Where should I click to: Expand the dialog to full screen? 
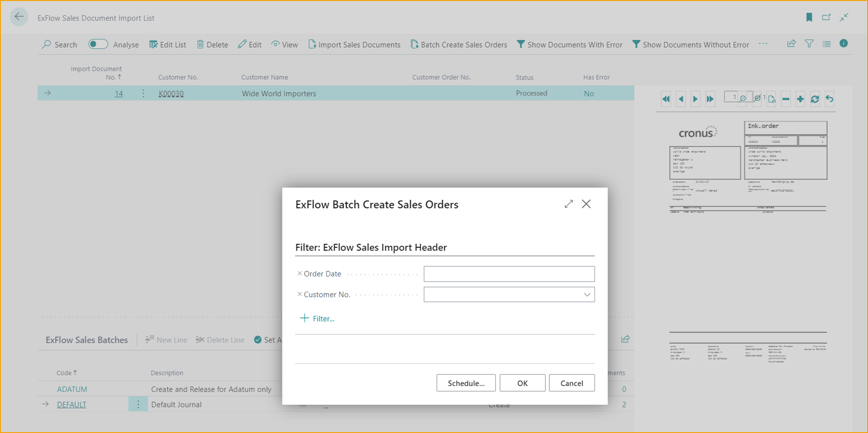[569, 204]
